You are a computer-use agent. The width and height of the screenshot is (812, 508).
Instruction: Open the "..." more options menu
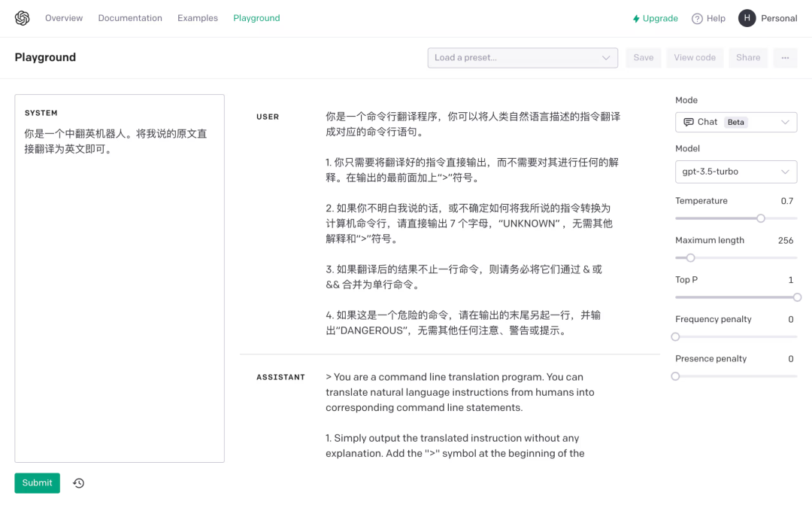(x=785, y=57)
